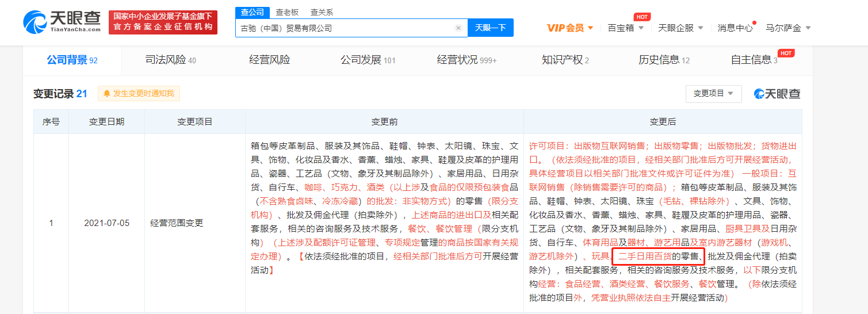Switch to the 知识产权 tab
This screenshot has width=868, height=314.
(x=565, y=60)
